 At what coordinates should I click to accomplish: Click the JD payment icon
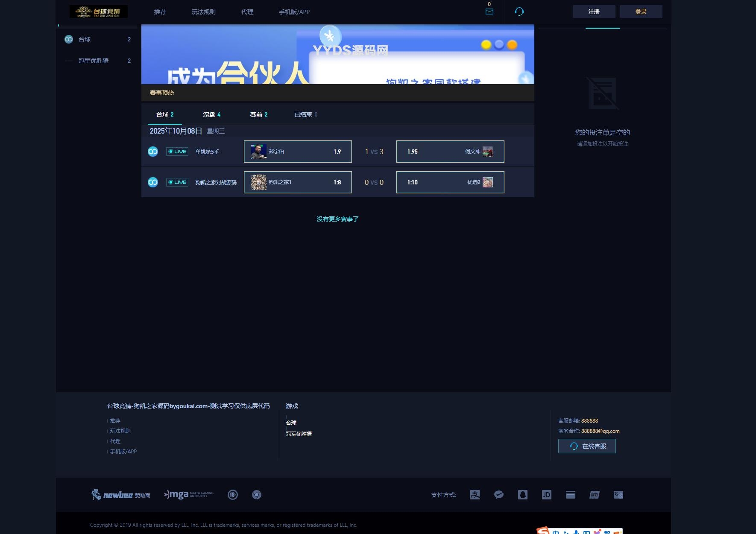(546, 495)
